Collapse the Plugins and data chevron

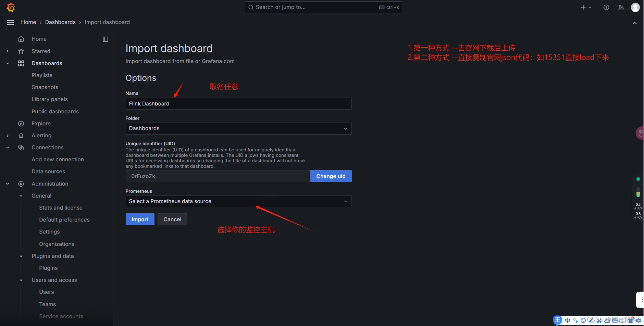pyautogui.click(x=21, y=256)
